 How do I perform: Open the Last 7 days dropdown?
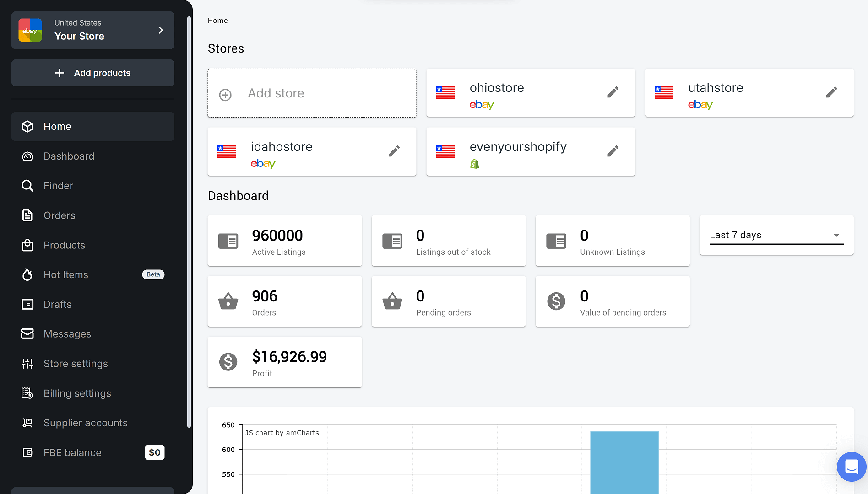(776, 235)
